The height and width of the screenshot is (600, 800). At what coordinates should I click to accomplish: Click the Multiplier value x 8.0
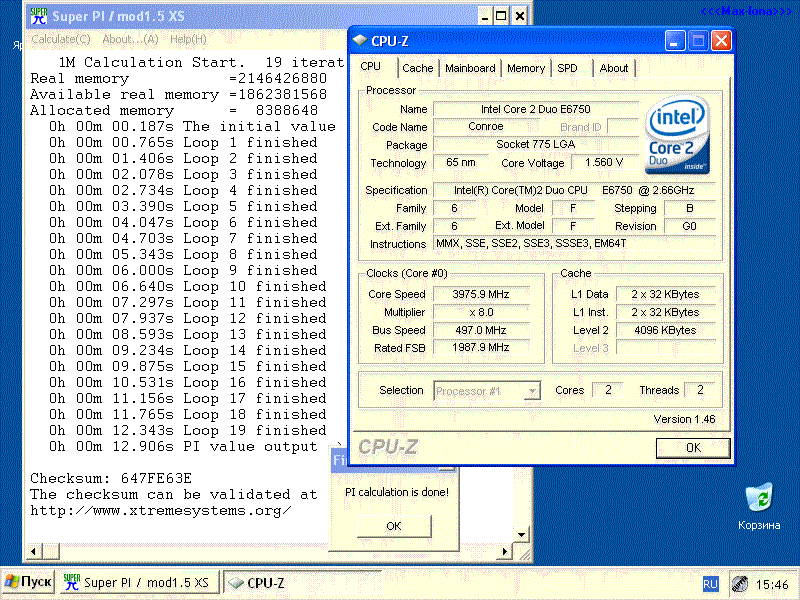[481, 312]
